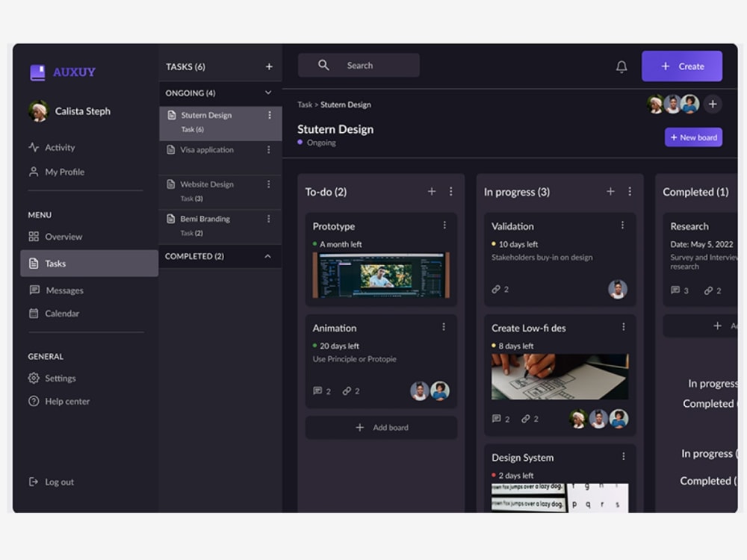The width and height of the screenshot is (747, 560).
Task: Add a card to In progress column
Action: click(x=610, y=191)
